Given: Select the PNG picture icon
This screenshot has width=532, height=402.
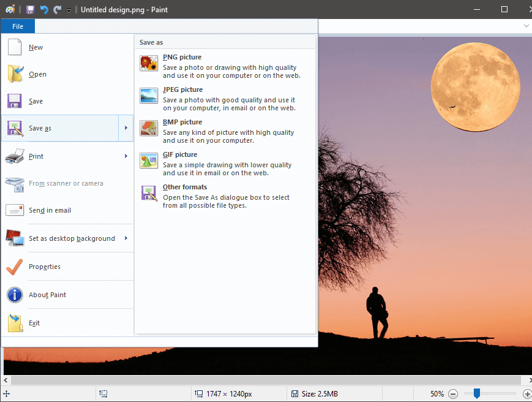Looking at the screenshot, I should 149,63.
